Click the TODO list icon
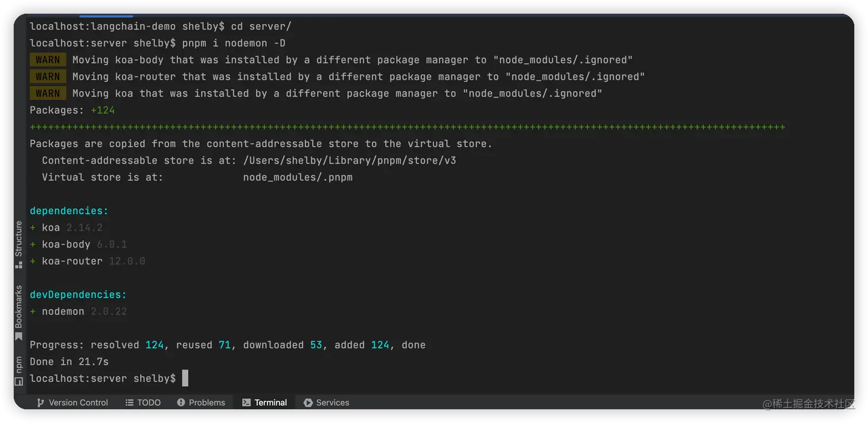 click(x=129, y=403)
